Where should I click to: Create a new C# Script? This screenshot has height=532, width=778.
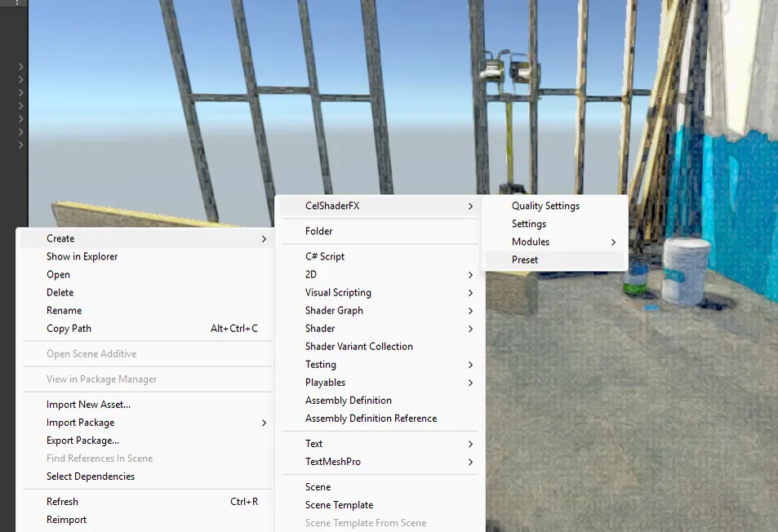[380, 256]
